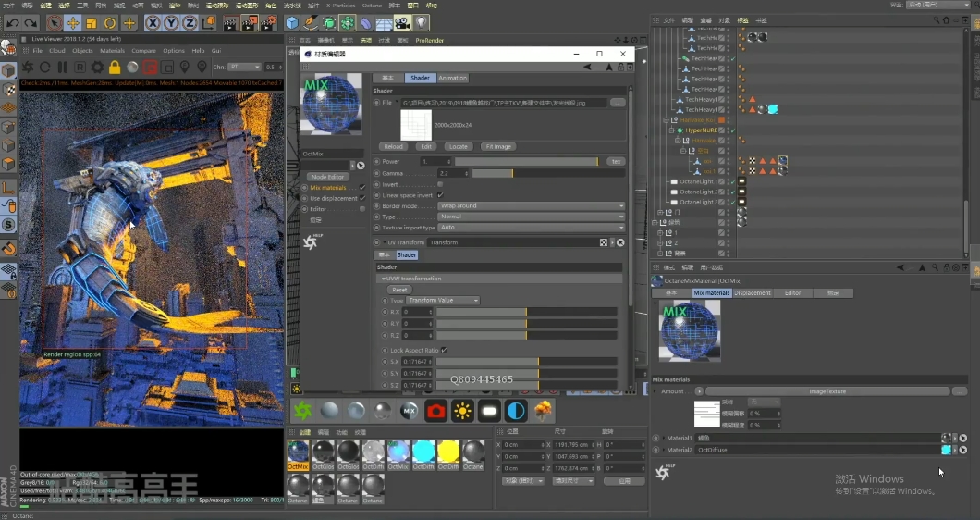Click the Live Viewer lock icon
Screen dimensions: 980x520
(115, 68)
